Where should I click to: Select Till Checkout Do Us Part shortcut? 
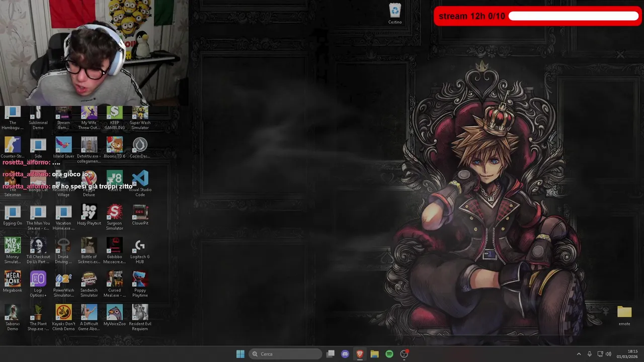[38, 251]
